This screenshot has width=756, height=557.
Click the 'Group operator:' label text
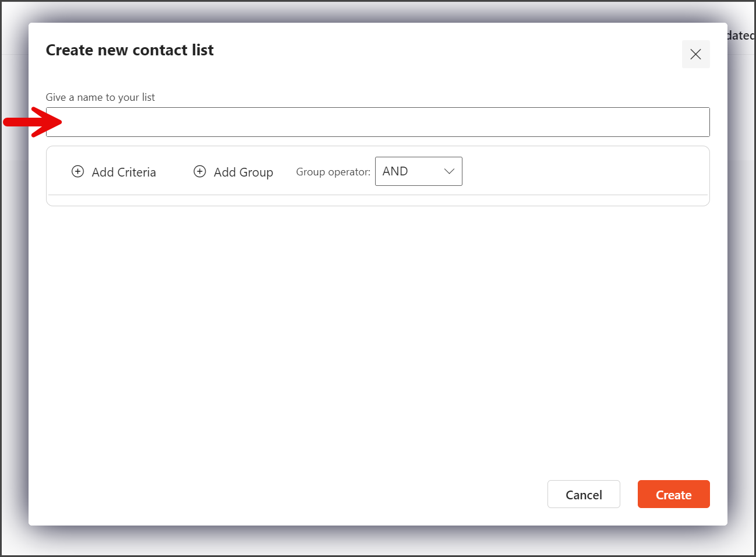pyautogui.click(x=333, y=172)
